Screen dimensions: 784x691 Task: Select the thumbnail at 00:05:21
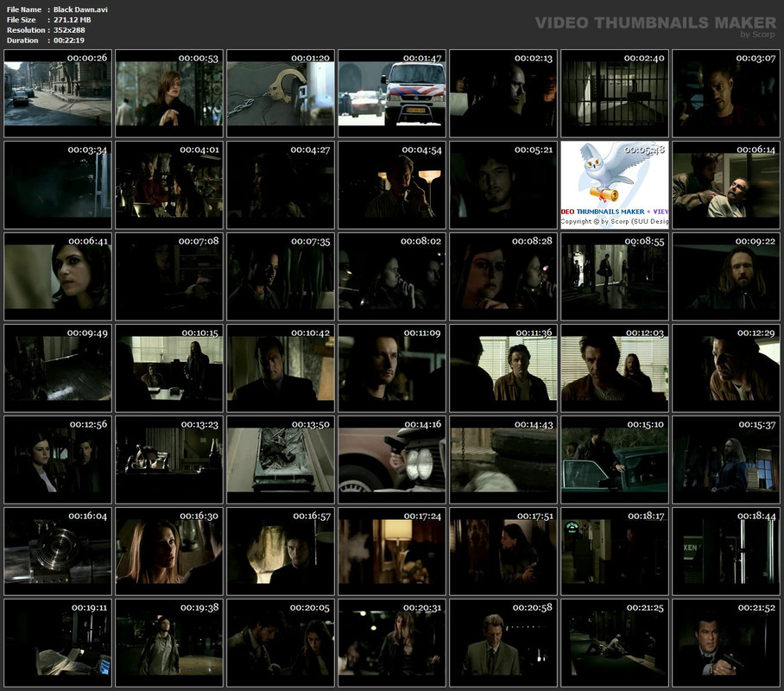point(503,185)
